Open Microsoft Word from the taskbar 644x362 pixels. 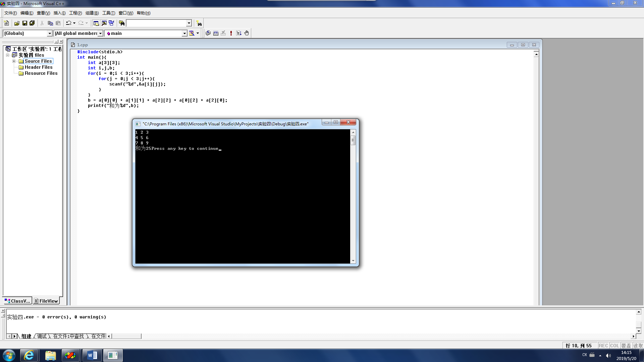tap(92, 355)
